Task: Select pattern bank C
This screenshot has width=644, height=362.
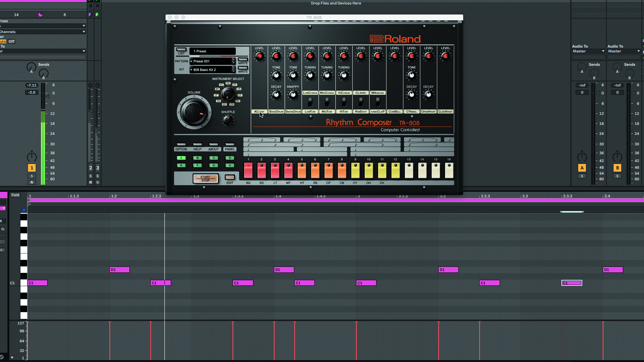Action: (x=214, y=158)
